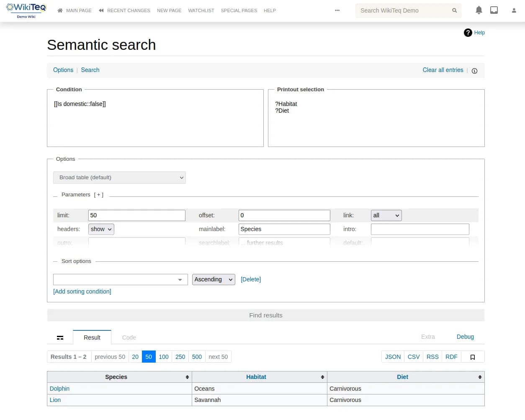525x420 pixels.
Task: Click the notification bell icon
Action: click(x=479, y=10)
